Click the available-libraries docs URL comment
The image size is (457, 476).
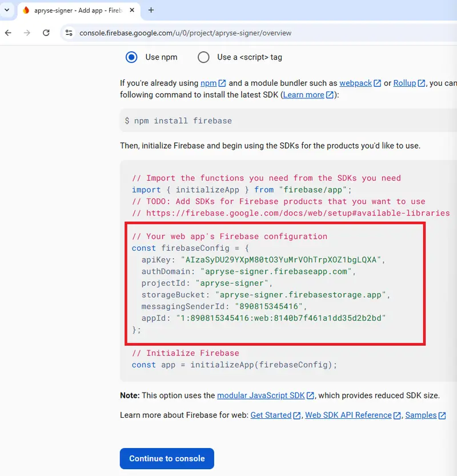pos(291,213)
